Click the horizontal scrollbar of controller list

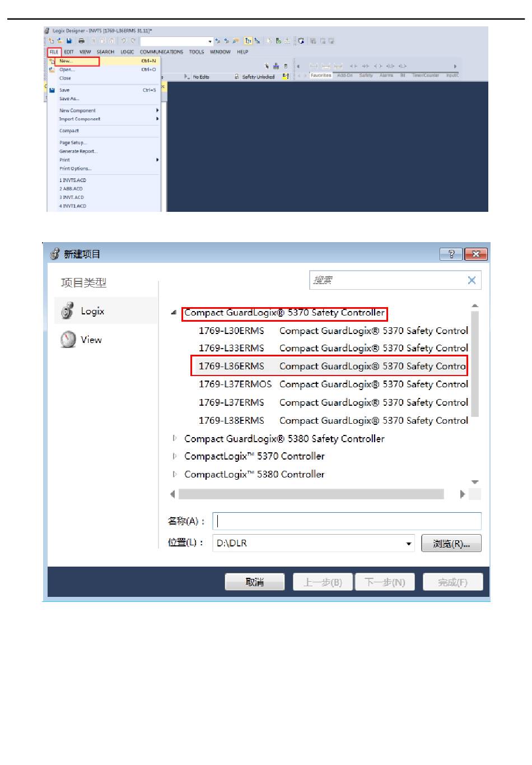click(311, 494)
